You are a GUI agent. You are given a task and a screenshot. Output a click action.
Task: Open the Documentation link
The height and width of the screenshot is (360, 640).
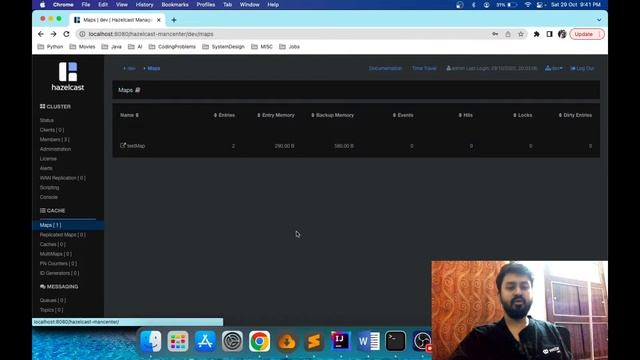click(x=385, y=68)
